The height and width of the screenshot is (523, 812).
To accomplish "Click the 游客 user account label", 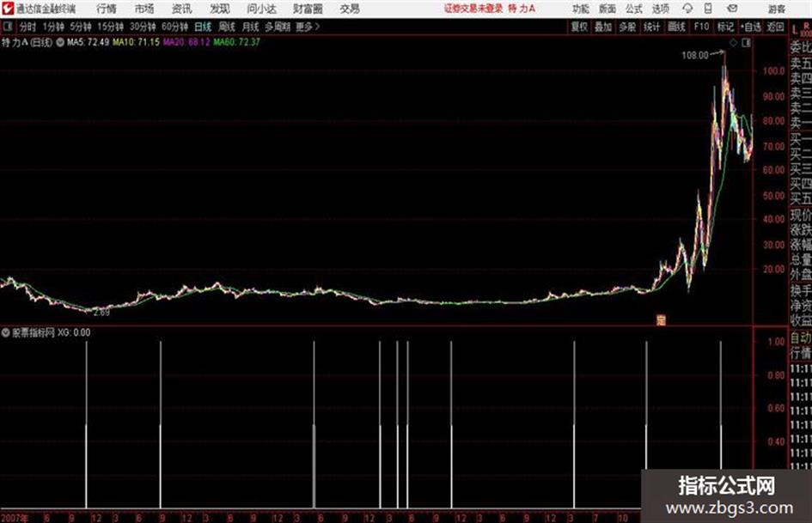I will [777, 9].
